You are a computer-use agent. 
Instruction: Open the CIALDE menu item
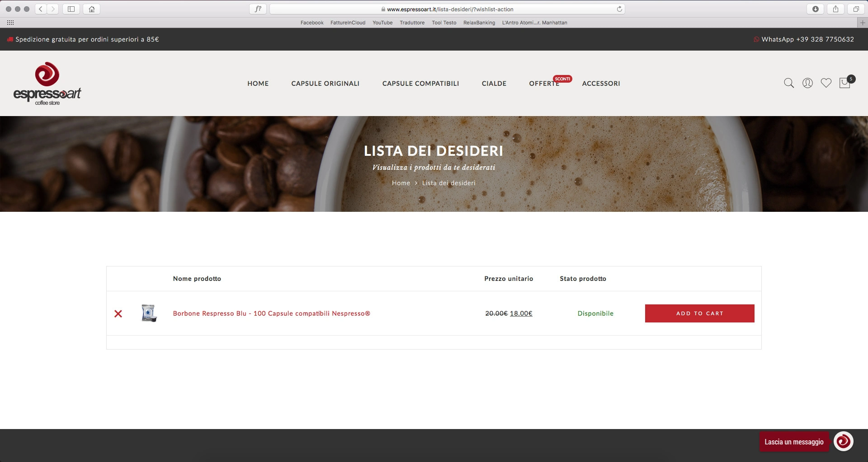point(494,84)
